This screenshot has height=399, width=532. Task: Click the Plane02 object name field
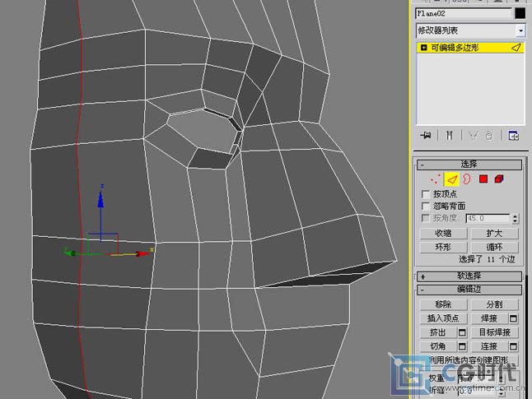coord(462,13)
